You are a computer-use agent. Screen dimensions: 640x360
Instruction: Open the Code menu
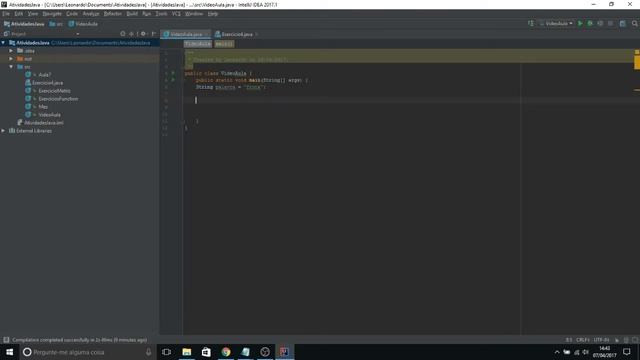click(72, 14)
